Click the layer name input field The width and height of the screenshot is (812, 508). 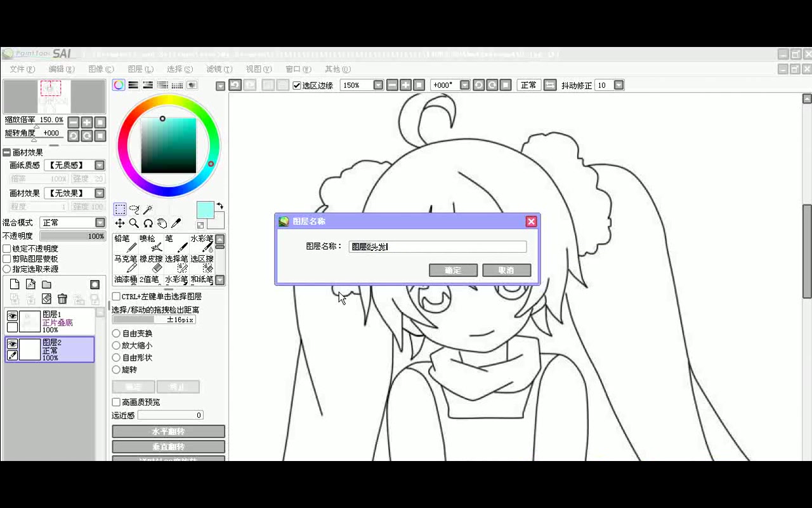tap(438, 246)
